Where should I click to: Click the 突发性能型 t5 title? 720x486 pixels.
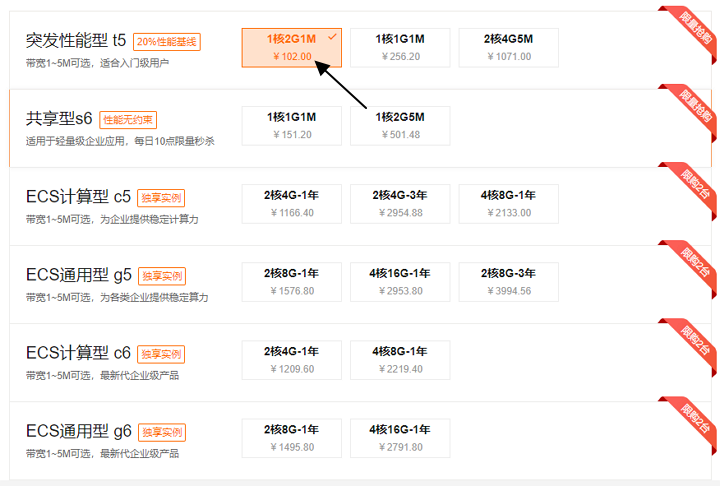point(76,40)
